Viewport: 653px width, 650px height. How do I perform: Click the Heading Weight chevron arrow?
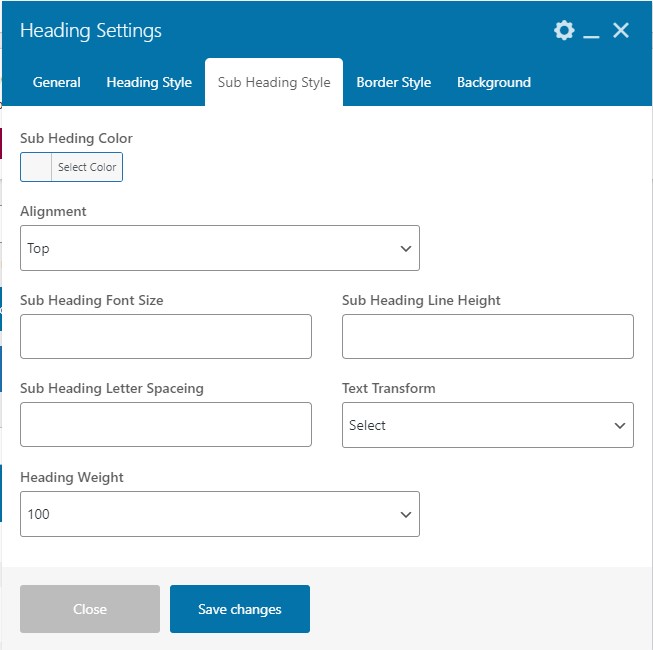pyautogui.click(x=405, y=514)
